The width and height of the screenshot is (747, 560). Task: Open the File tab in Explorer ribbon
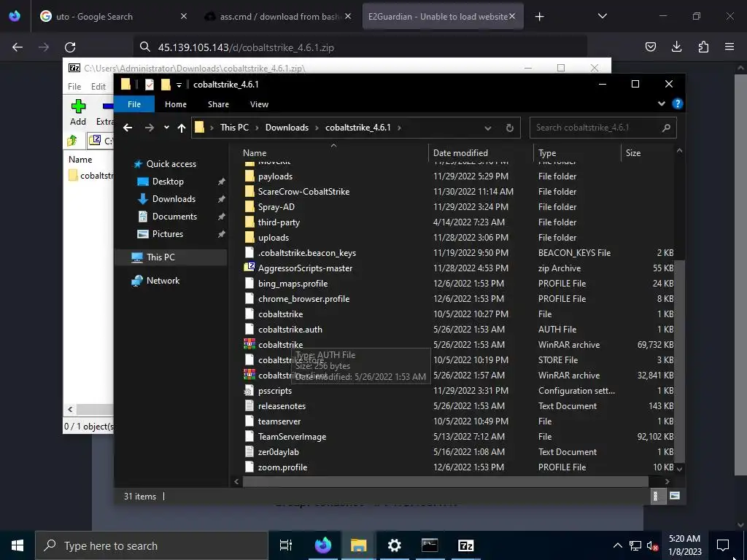pyautogui.click(x=134, y=104)
